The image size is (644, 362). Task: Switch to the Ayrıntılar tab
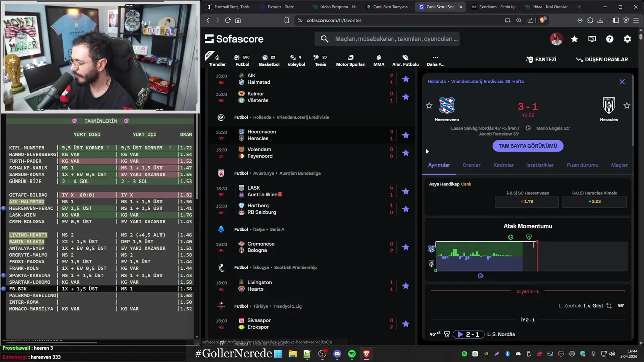click(439, 165)
